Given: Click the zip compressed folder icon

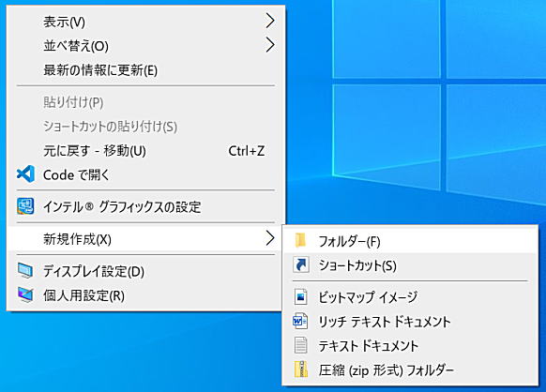Looking at the screenshot, I should tap(301, 369).
